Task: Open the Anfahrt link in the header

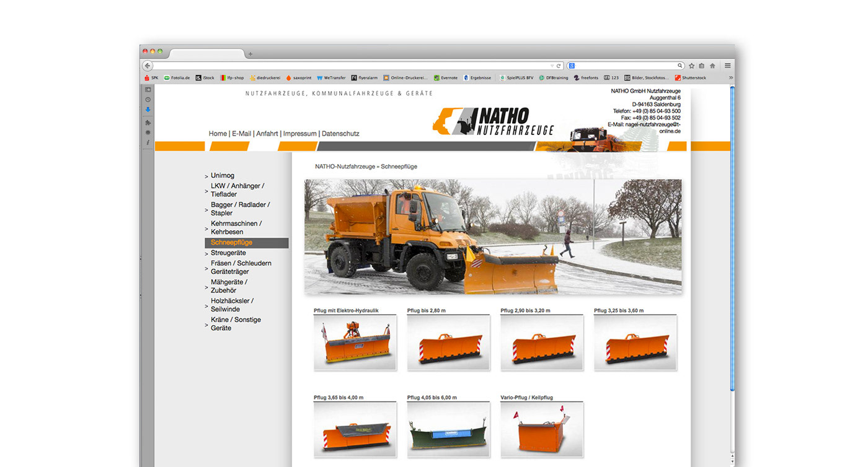Action: (267, 134)
